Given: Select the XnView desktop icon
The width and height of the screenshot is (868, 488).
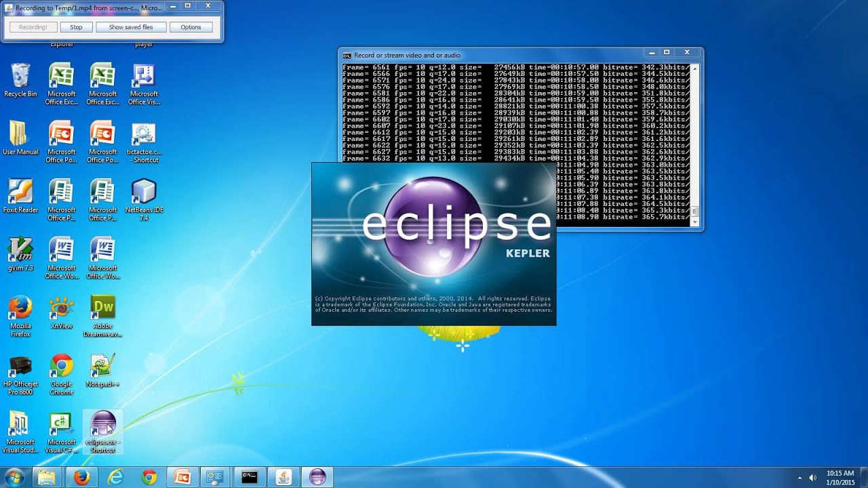Looking at the screenshot, I should (61, 312).
